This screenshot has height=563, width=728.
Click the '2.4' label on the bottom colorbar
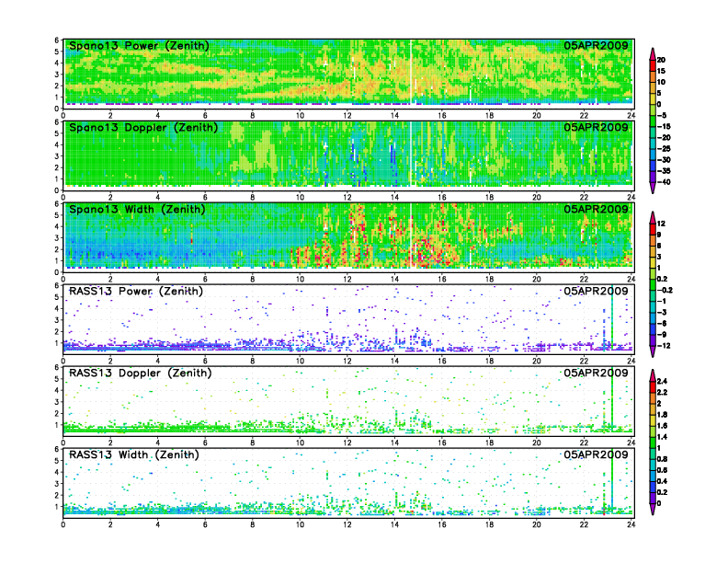pos(662,382)
